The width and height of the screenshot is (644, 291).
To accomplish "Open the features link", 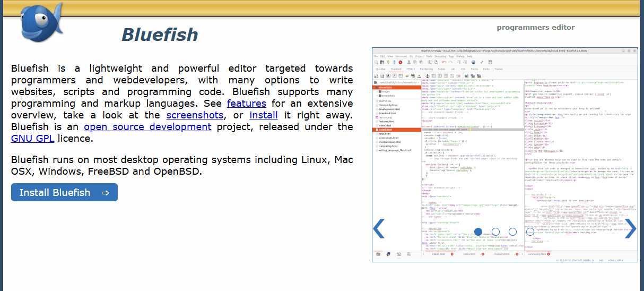I will coord(247,103).
